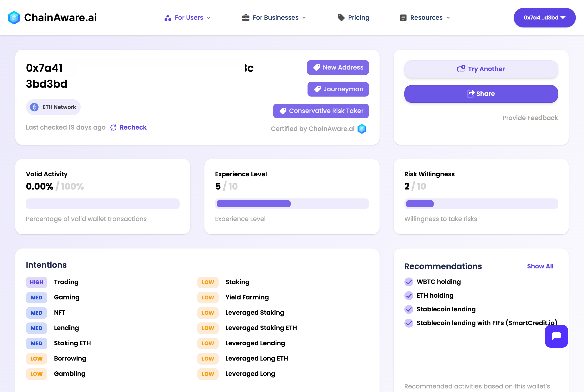Open the 0x7a4...d3bd wallet dropdown
This screenshot has width=584, height=392.
[545, 18]
